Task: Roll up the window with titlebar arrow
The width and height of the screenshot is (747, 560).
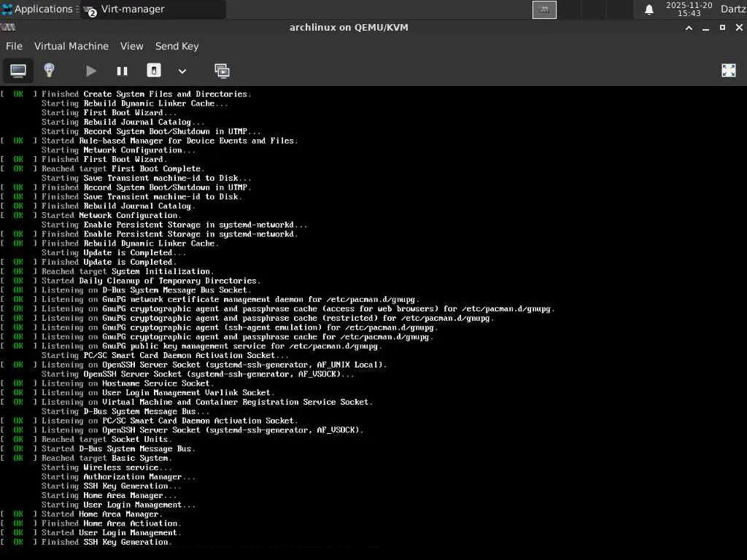Action: (689, 28)
